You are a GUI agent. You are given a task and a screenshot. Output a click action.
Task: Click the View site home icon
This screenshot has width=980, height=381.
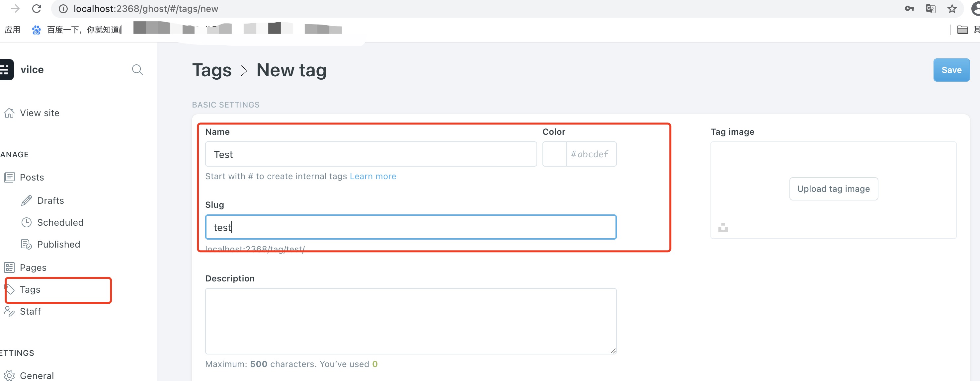tap(9, 113)
